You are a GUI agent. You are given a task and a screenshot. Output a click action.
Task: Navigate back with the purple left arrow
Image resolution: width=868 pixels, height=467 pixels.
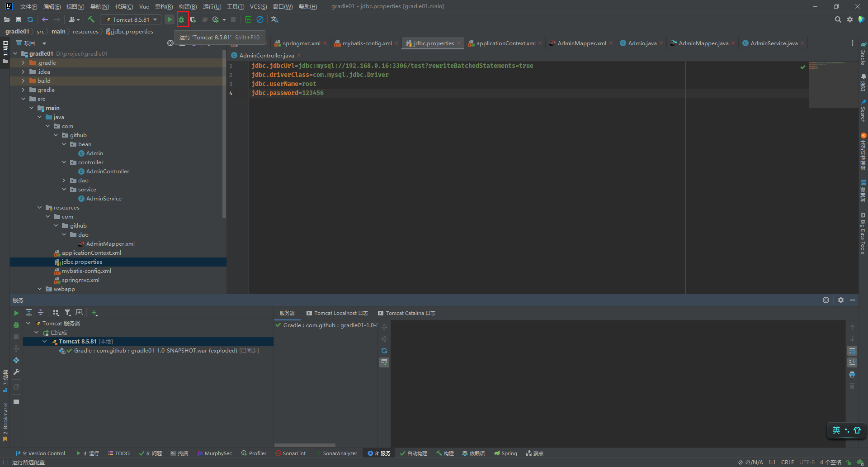45,19
